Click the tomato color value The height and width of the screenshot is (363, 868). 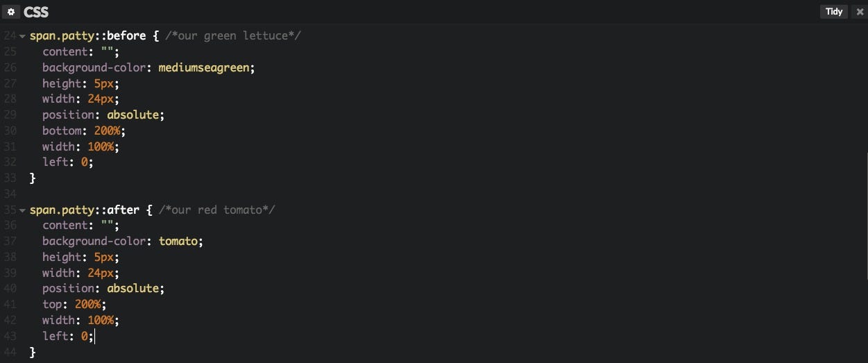point(180,241)
